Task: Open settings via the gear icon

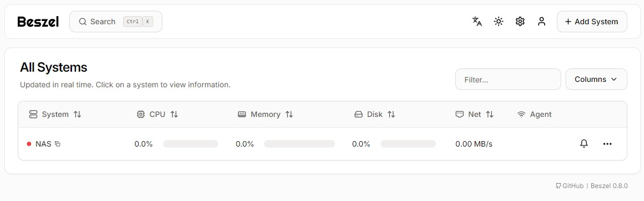Action: tap(520, 22)
